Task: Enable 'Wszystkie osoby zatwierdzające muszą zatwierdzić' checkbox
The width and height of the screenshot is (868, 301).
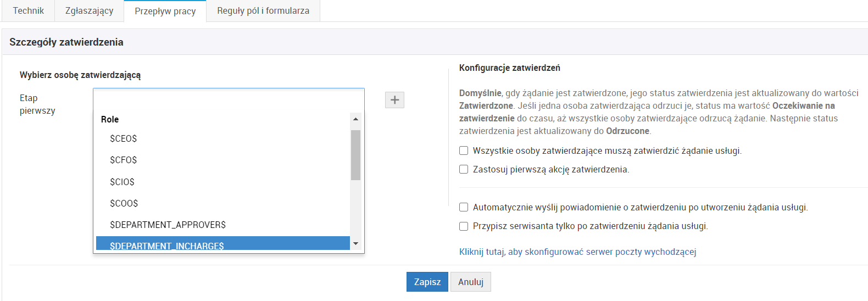Action: tap(464, 150)
